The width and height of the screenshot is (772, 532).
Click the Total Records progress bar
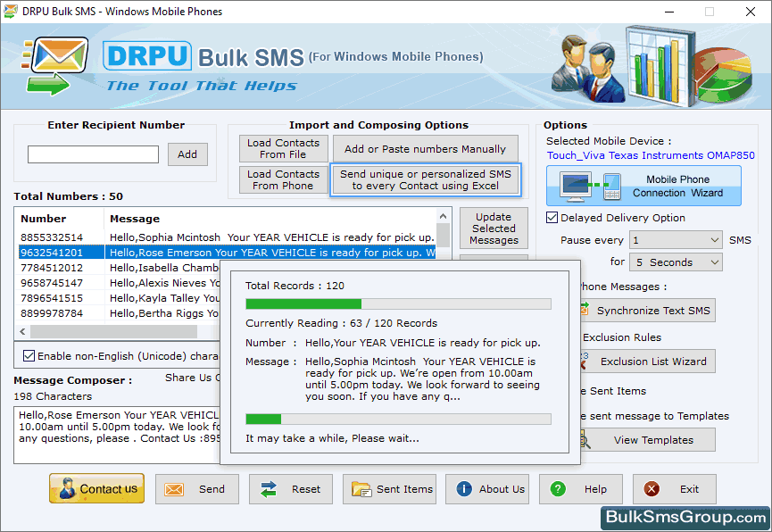click(x=398, y=303)
